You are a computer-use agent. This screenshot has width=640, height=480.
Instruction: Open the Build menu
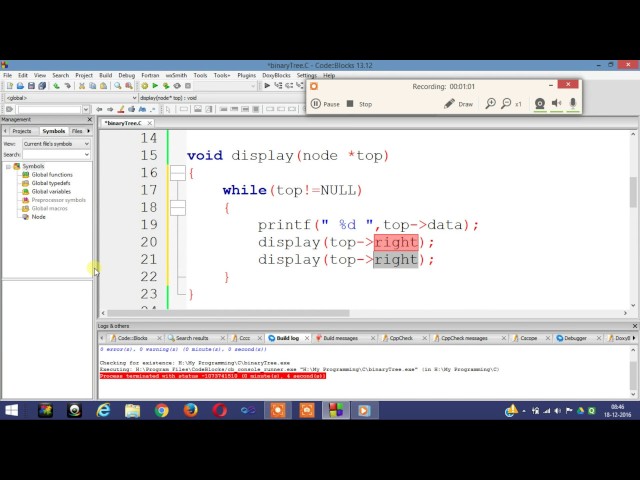(105, 76)
